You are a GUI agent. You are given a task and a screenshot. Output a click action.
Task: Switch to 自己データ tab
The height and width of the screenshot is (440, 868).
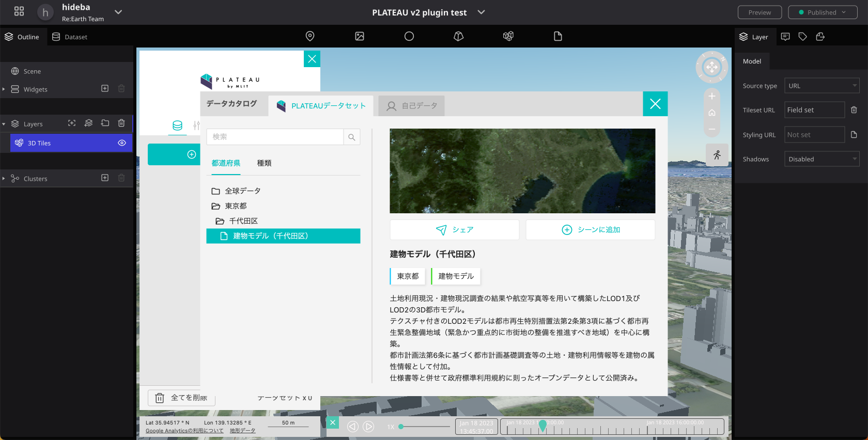coord(412,106)
